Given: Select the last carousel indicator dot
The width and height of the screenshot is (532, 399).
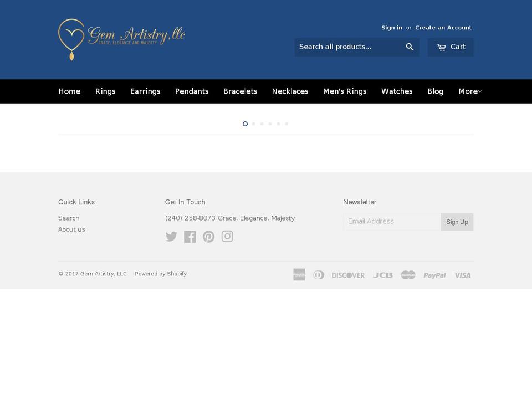Looking at the screenshot, I should 287,124.
